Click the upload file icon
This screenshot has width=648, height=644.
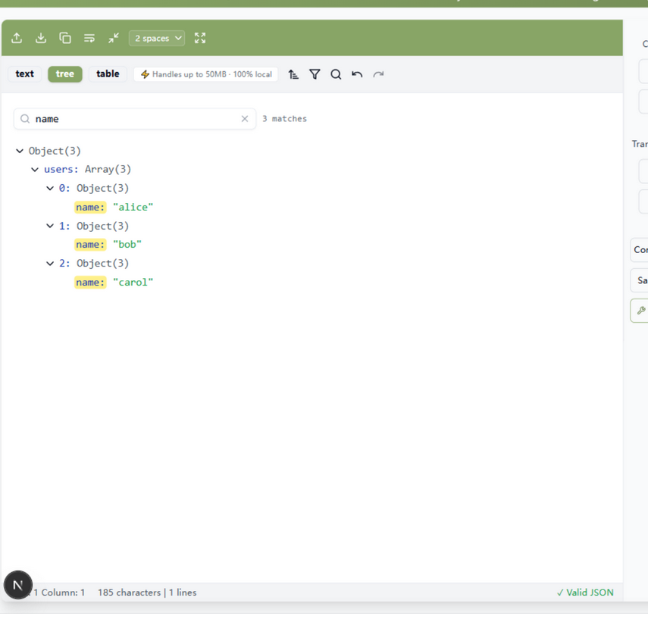click(x=17, y=38)
